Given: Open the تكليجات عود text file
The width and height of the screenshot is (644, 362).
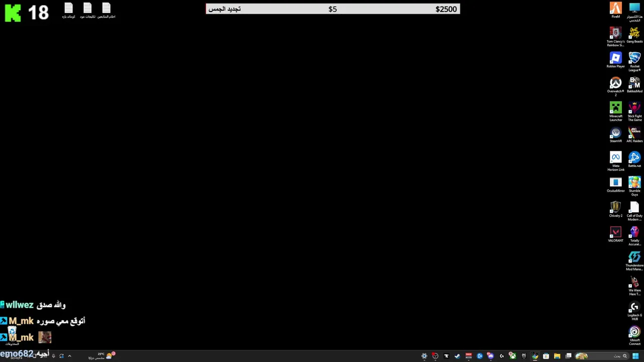Looking at the screenshot, I should [x=88, y=11].
